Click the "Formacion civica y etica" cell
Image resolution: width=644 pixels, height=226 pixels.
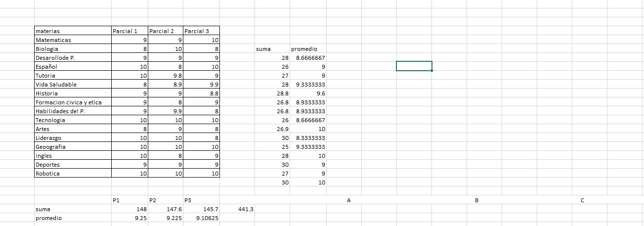73,102
